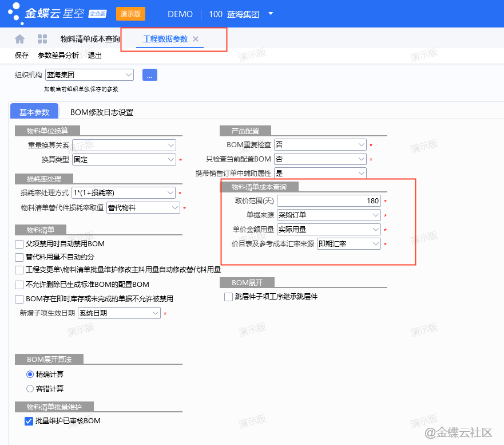Enable 父项禁用时自动禁用BOM checkbox

pos(19,244)
